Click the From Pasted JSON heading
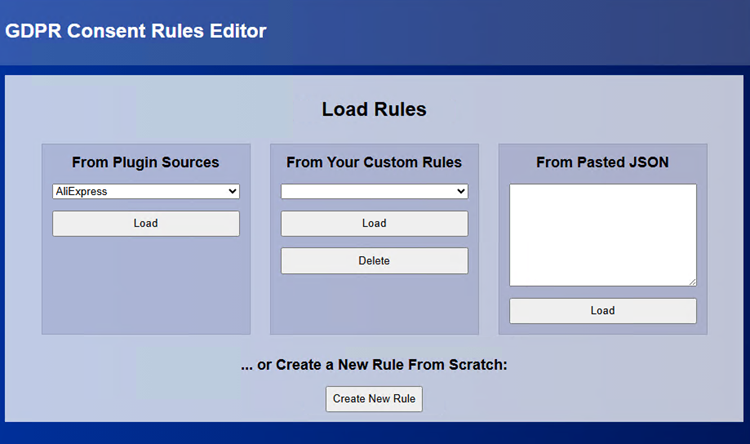This screenshot has width=750, height=444. (602, 162)
